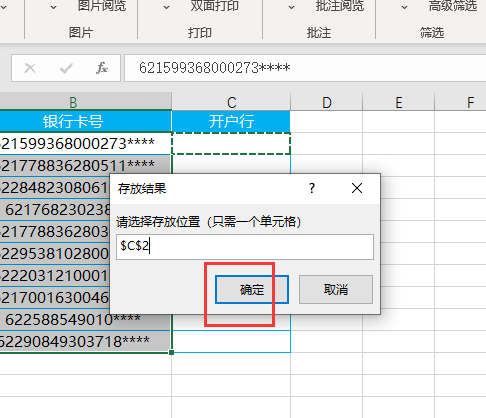Open help for the 存放结果 dialog
The width and height of the screenshot is (486, 418).
tap(312, 188)
